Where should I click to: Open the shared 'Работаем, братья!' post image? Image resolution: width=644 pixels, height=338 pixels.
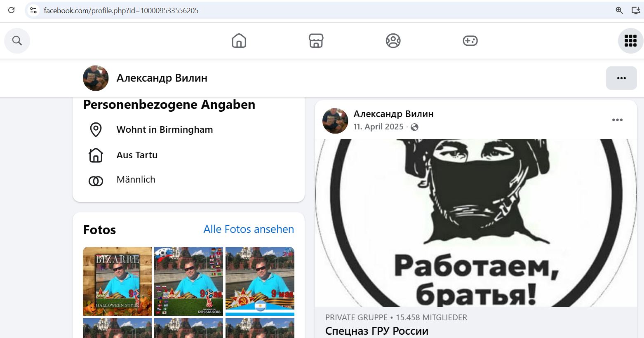[x=476, y=223]
